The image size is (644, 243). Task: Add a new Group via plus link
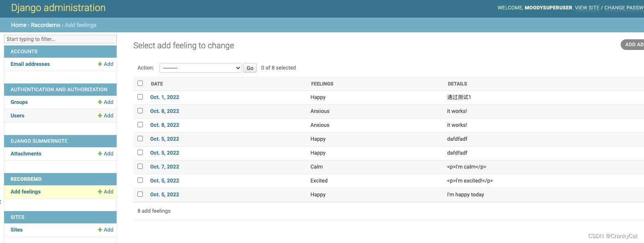[x=106, y=102]
